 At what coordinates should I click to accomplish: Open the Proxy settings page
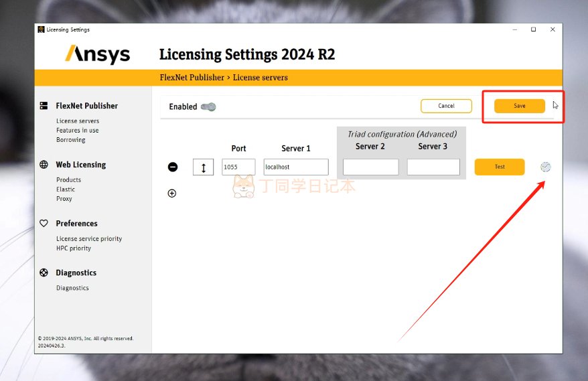[x=64, y=199]
